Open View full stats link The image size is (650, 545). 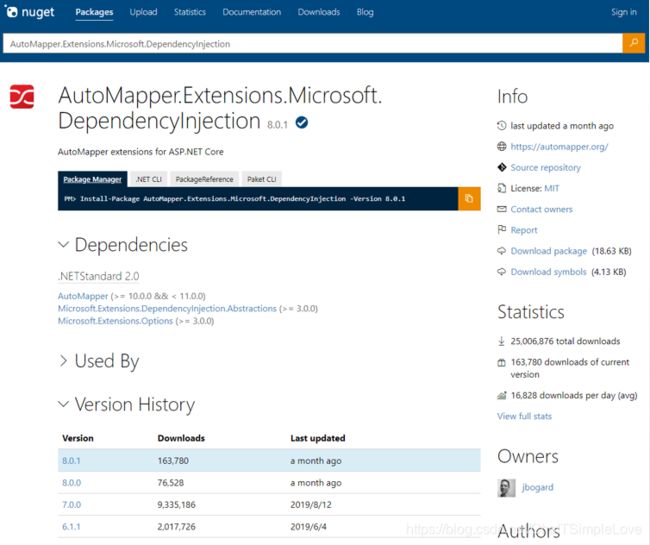click(x=524, y=416)
